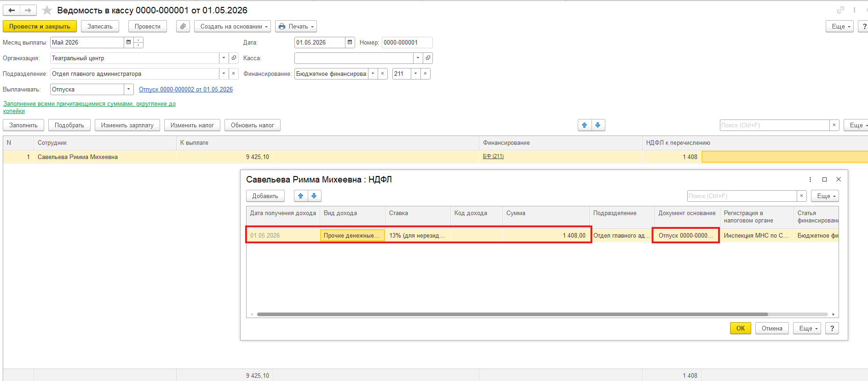
Task: Clear the 211 article field
Action: pyautogui.click(x=425, y=74)
